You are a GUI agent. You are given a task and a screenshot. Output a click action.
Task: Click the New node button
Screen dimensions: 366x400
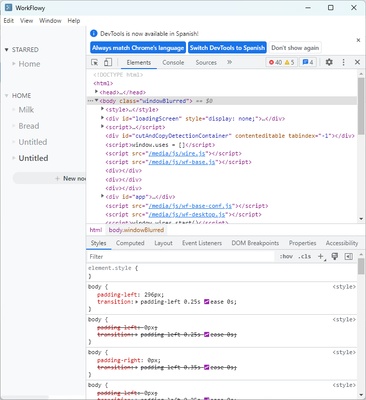[49, 178]
